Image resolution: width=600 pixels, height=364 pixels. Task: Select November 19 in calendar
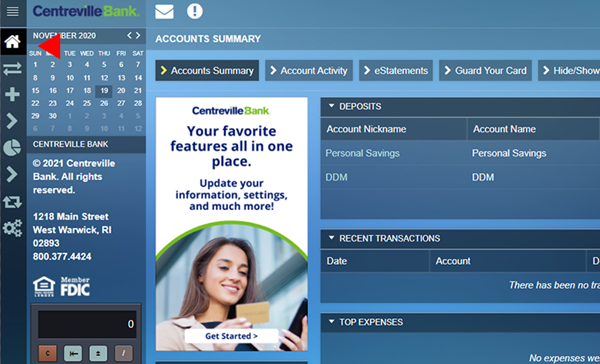pos(104,91)
